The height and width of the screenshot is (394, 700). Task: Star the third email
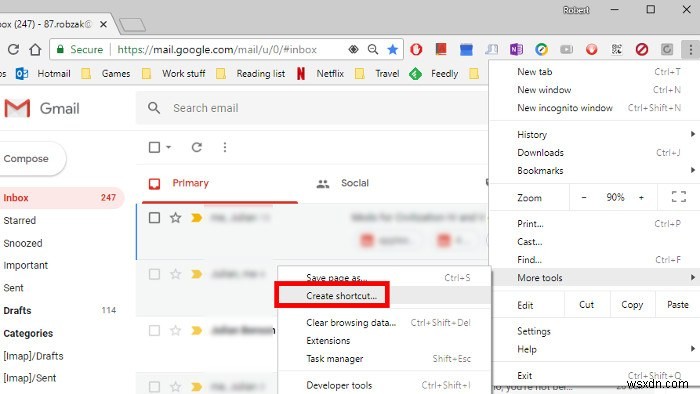tap(175, 330)
